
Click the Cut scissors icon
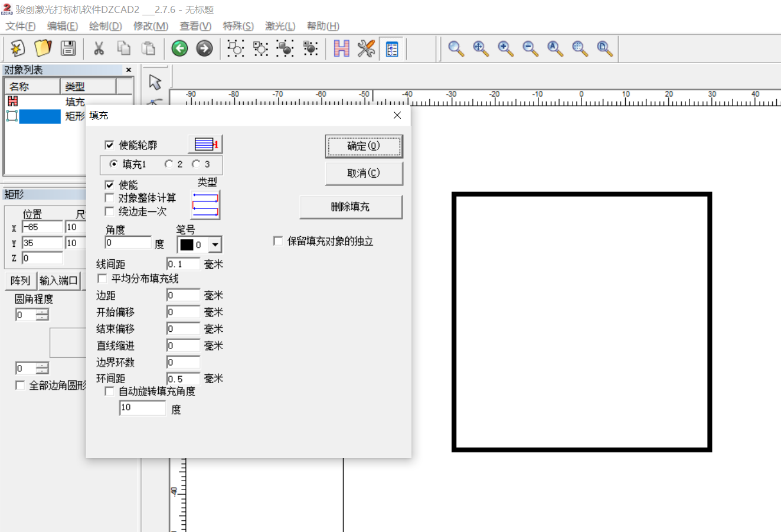[x=99, y=48]
